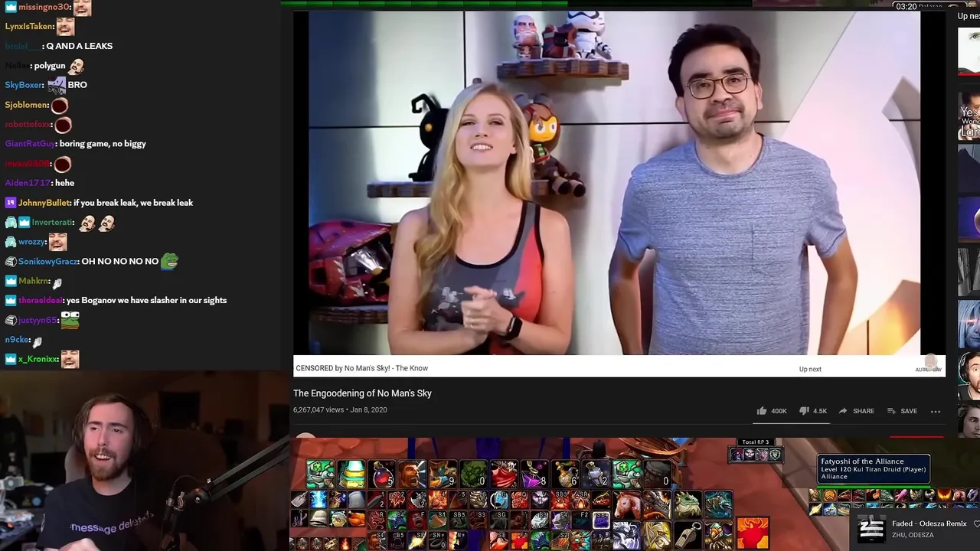980x551 pixels.
Task: Click username JohnnyBullet in chat
Action: [x=44, y=203]
